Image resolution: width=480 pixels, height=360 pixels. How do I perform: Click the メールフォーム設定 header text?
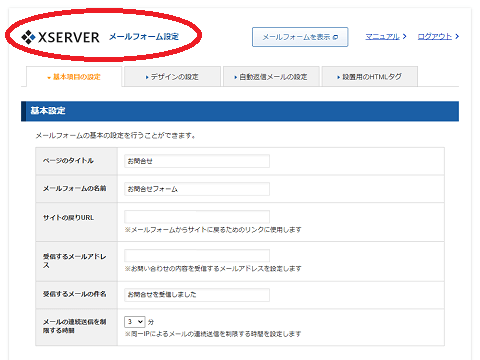coord(144,37)
